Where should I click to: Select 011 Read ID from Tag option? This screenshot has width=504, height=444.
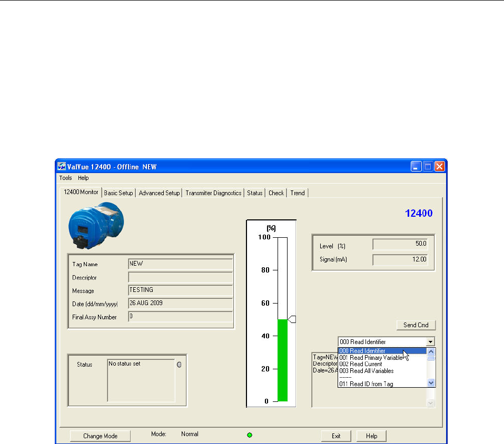[x=382, y=384]
